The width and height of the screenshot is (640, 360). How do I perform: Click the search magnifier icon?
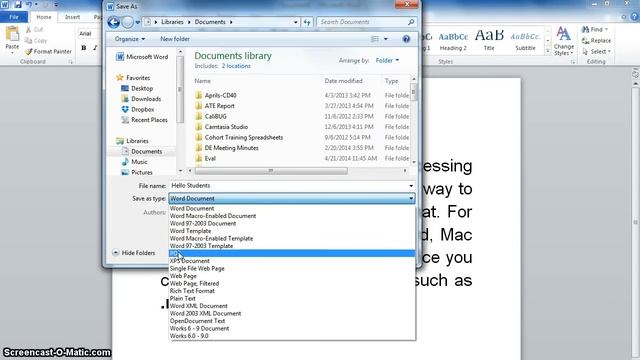click(x=411, y=22)
